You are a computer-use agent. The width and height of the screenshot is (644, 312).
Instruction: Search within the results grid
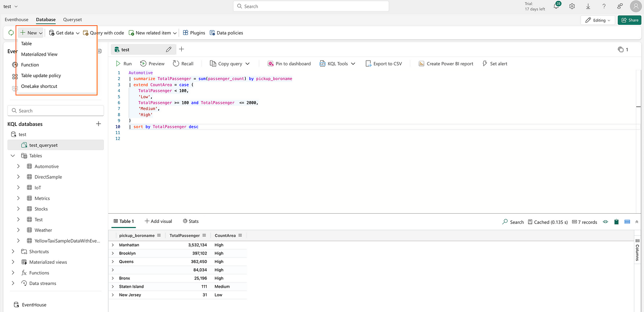tap(513, 222)
